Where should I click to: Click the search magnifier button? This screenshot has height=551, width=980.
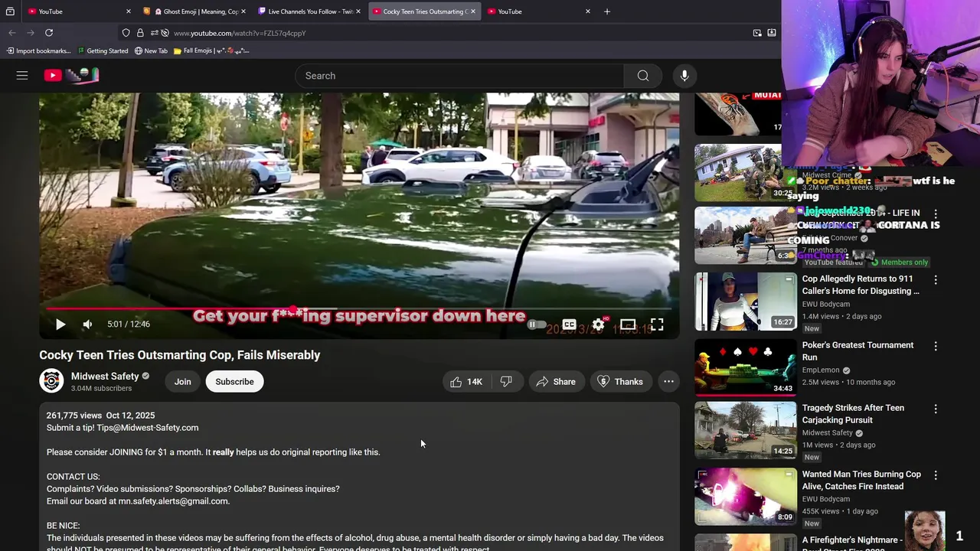click(x=643, y=76)
